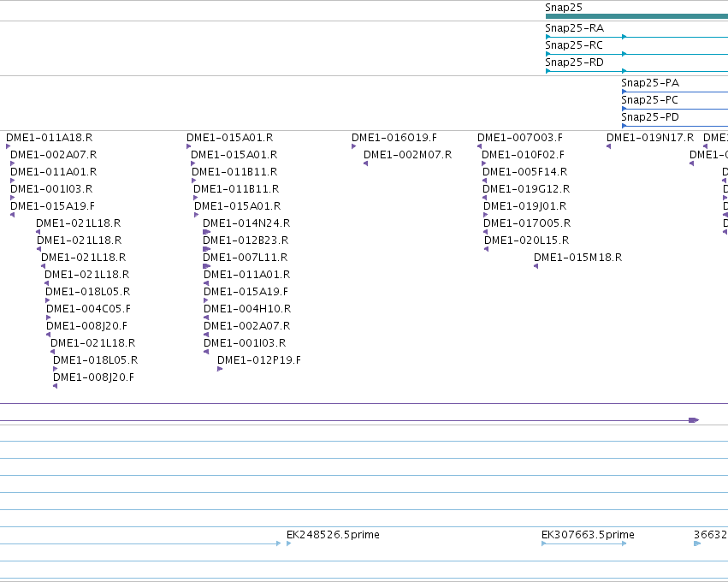Open the Snap25-RD transcript label
Screen dimensions: 728x582
pos(574,62)
